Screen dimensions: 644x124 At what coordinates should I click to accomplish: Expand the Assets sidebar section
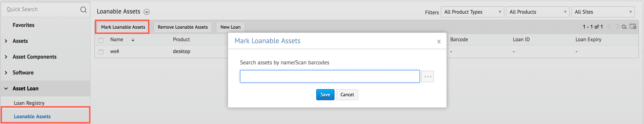click(6, 41)
